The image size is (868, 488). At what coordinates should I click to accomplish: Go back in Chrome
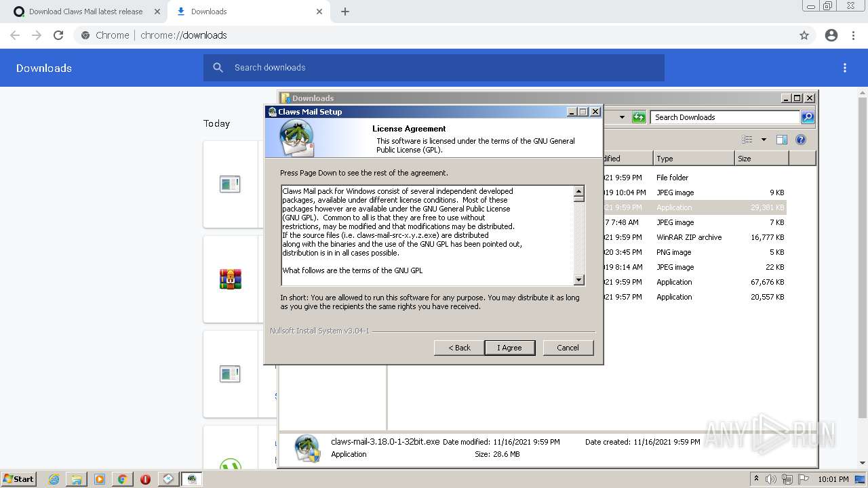point(15,35)
